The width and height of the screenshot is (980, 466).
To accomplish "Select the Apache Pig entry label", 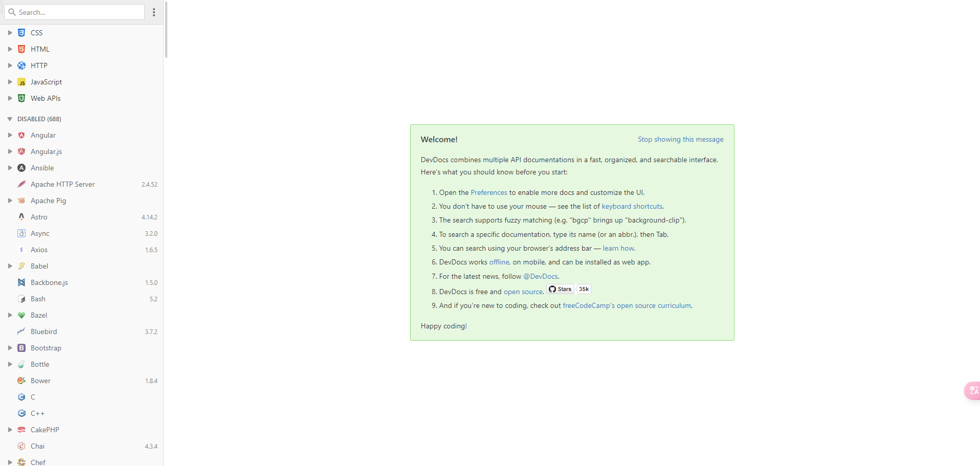I will [x=48, y=201].
